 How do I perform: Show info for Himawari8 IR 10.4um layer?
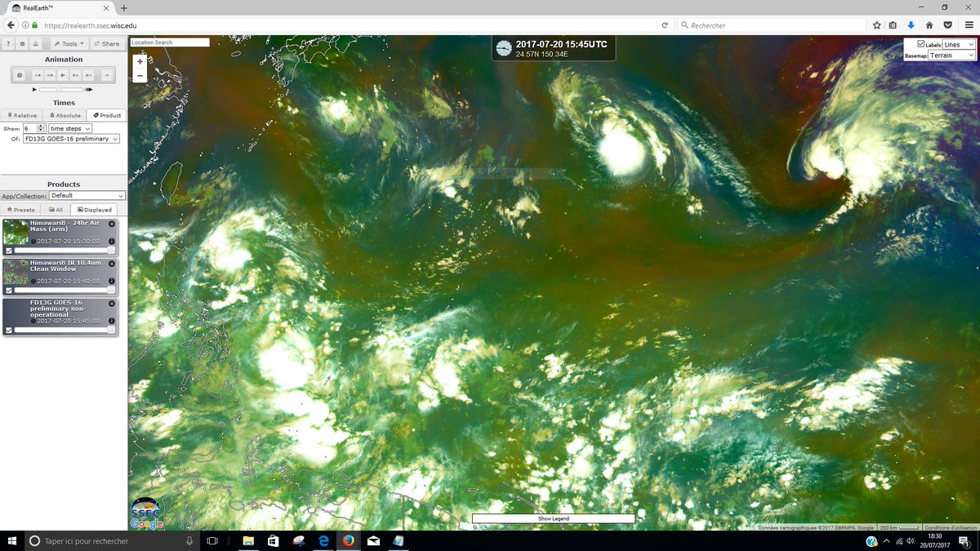pos(112,281)
